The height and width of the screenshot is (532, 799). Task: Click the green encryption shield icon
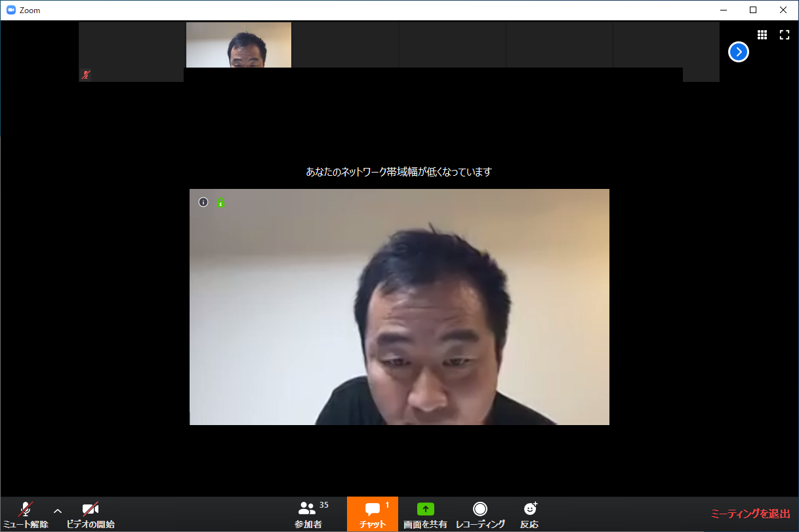click(x=221, y=203)
